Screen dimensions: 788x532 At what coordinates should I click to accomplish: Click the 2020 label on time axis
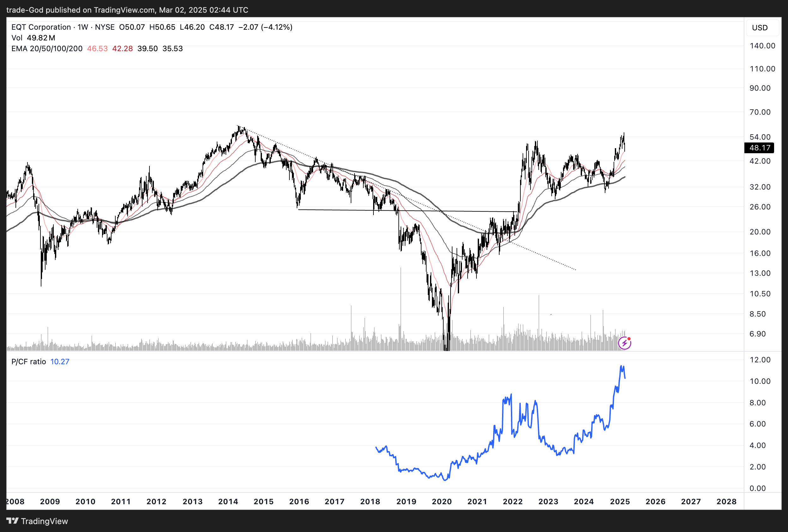coord(442,501)
